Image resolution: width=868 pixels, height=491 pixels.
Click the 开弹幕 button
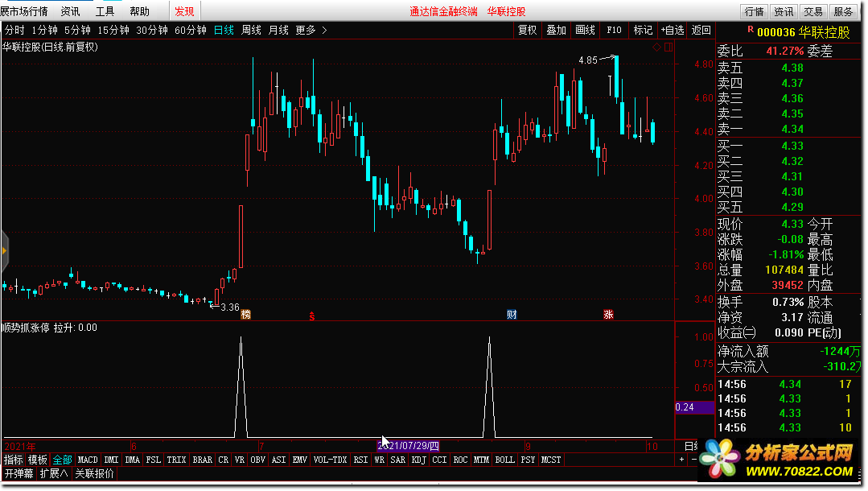pos(19,473)
